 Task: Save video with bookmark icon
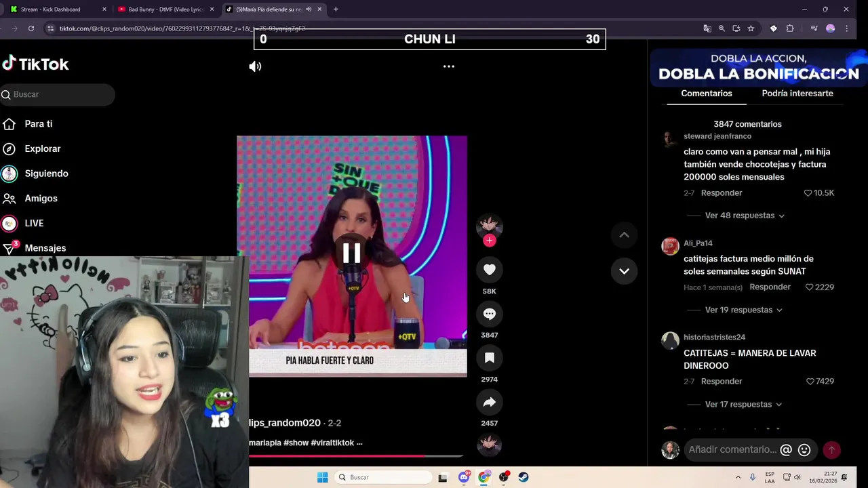[x=489, y=358]
